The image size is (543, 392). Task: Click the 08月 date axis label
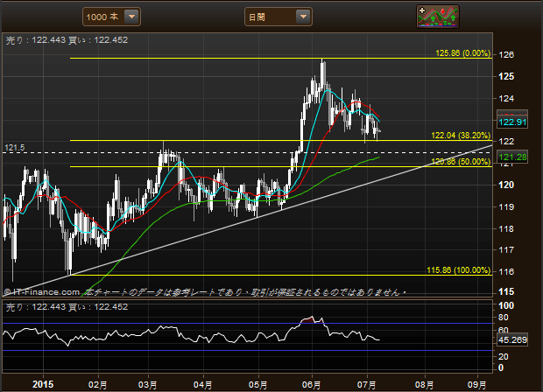tap(424, 384)
